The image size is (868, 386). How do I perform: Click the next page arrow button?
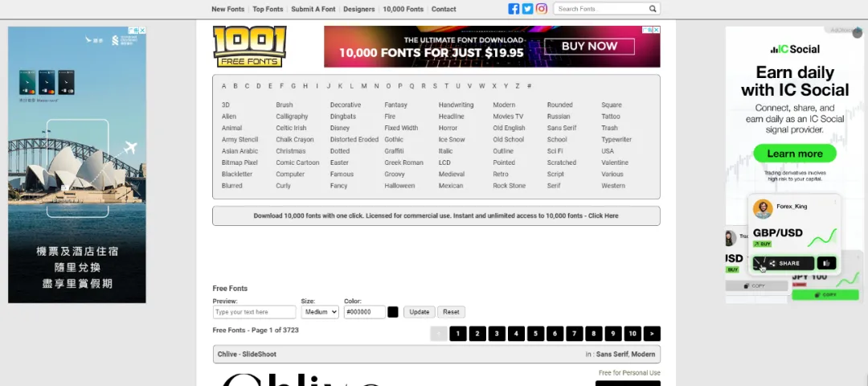click(652, 334)
